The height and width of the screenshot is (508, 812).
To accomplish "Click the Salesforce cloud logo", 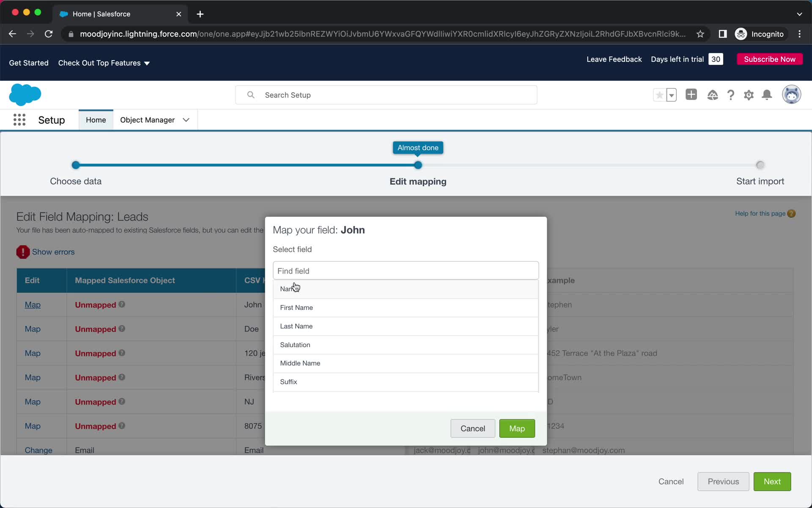I will click(25, 94).
